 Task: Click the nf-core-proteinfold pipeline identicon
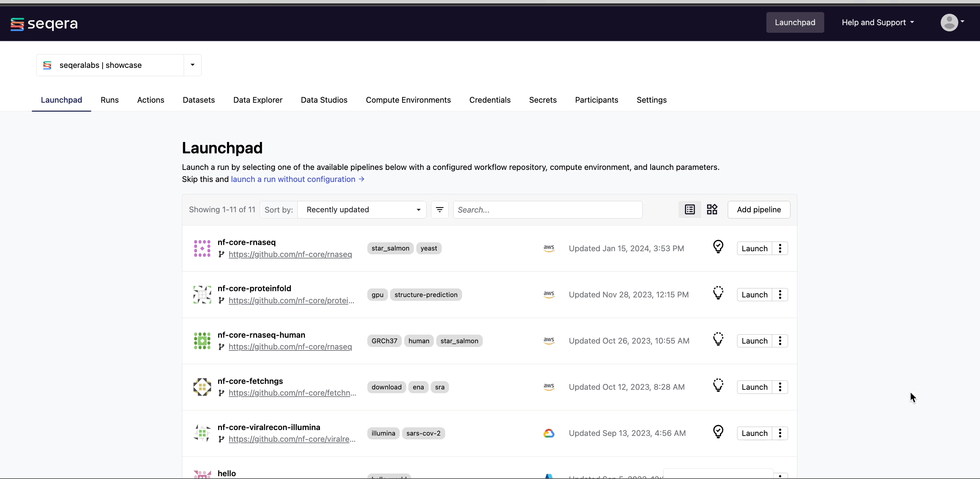(x=202, y=295)
